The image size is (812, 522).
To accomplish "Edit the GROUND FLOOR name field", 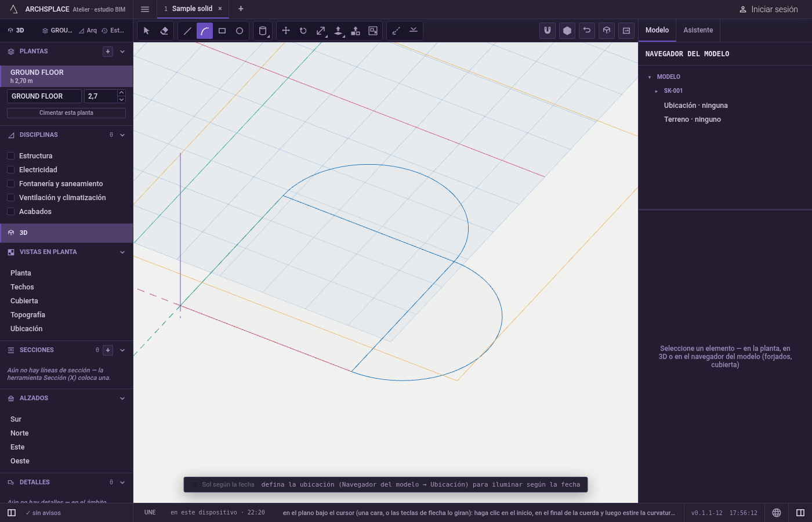I will click(x=44, y=96).
